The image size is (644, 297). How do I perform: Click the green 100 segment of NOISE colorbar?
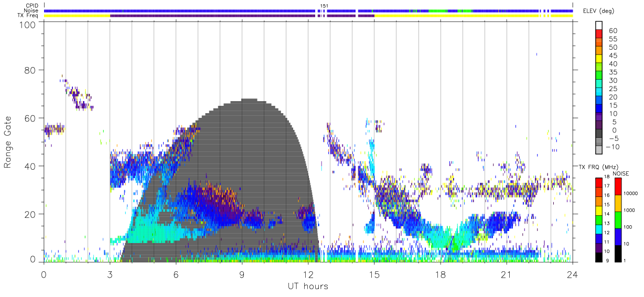pyautogui.click(x=617, y=219)
